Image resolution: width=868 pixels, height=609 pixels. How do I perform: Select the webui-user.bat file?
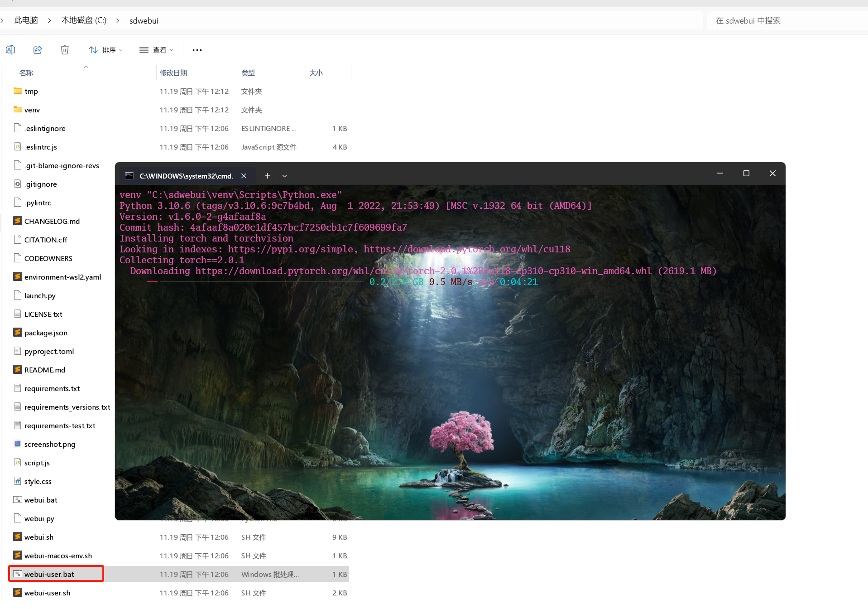[x=49, y=574]
